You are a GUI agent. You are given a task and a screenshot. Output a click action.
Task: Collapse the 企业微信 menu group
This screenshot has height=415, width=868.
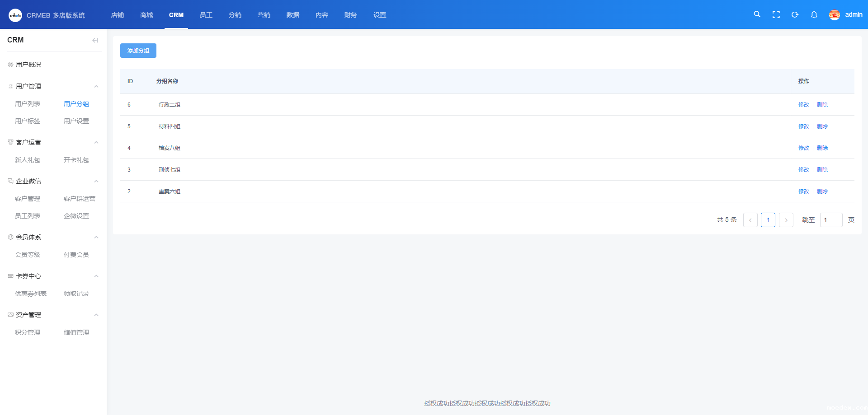(x=96, y=181)
